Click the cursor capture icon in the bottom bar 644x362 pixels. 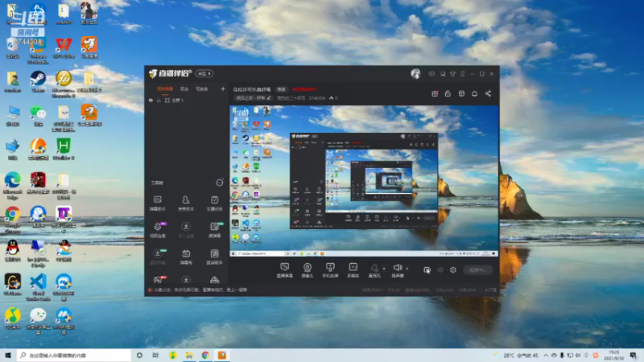[427, 269]
